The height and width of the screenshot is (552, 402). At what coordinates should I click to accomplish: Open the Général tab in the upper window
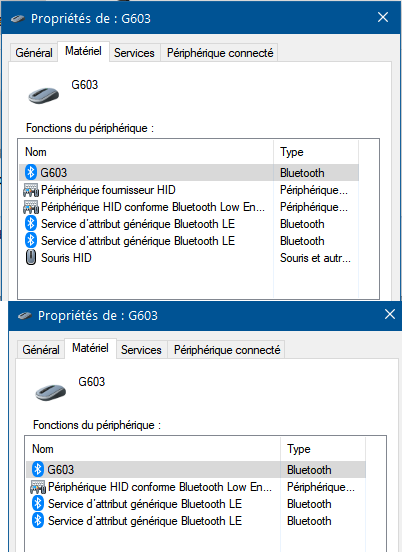click(34, 53)
